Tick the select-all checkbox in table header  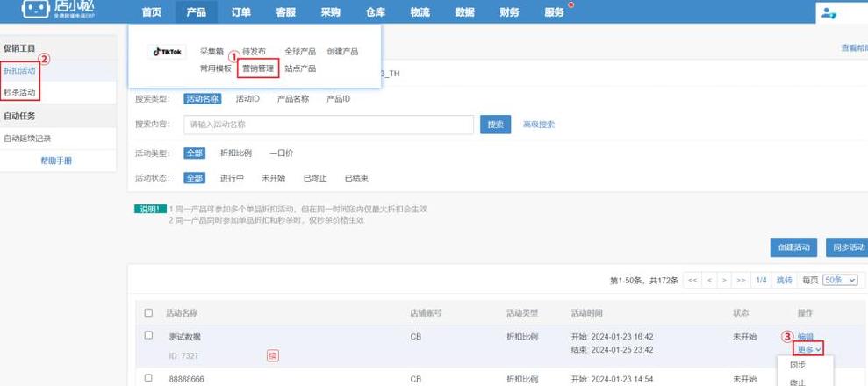(x=148, y=313)
